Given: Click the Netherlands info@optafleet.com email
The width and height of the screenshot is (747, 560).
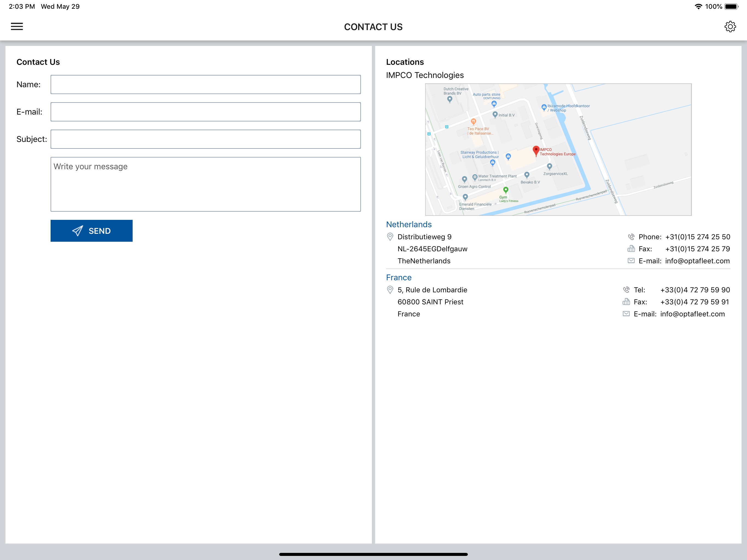Looking at the screenshot, I should click(697, 261).
